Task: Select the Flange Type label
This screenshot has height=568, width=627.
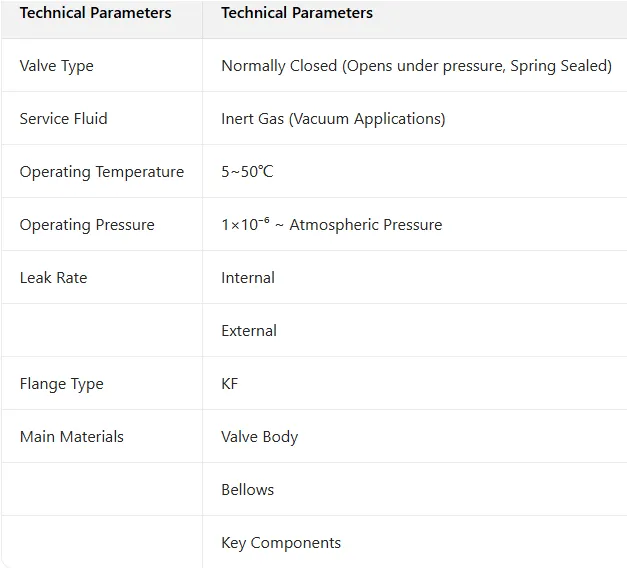Action: (x=61, y=384)
